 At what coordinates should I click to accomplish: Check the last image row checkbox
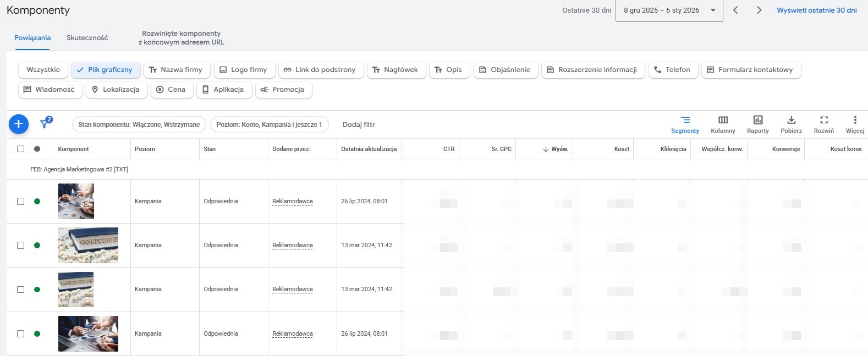(x=21, y=333)
